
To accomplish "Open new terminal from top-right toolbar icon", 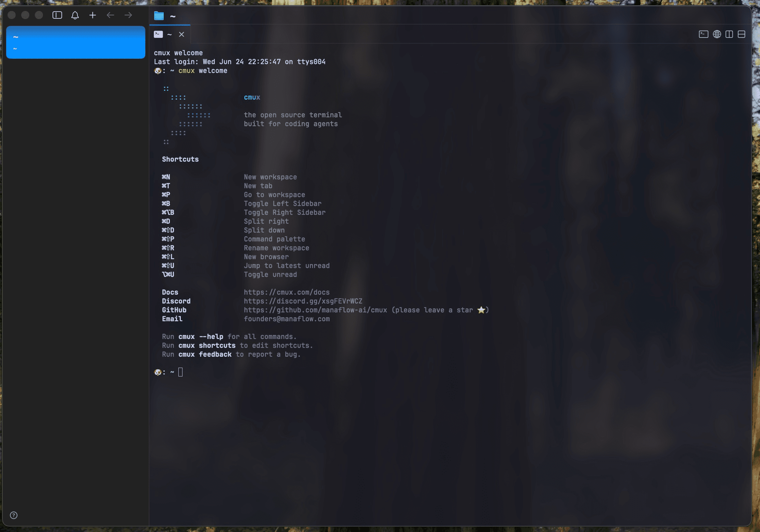I will [703, 34].
